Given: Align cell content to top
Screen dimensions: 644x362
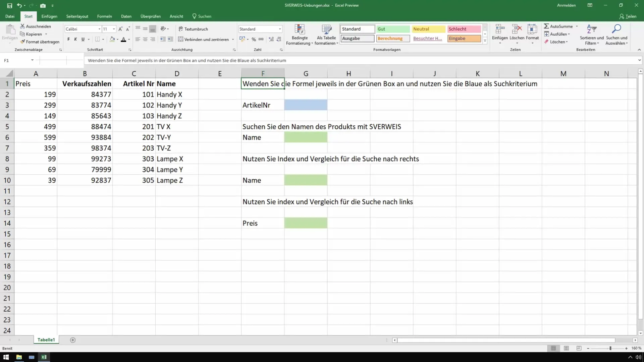Looking at the screenshot, I should click(x=138, y=29).
